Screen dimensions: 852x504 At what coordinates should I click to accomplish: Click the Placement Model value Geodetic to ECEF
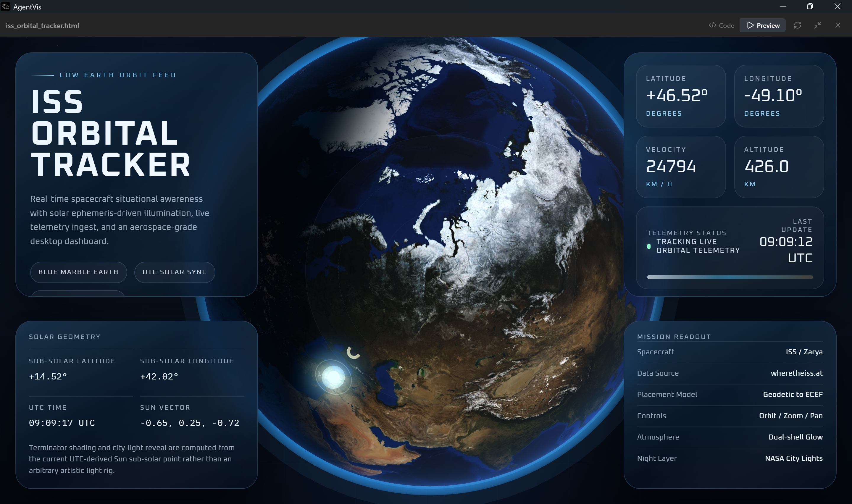(793, 394)
